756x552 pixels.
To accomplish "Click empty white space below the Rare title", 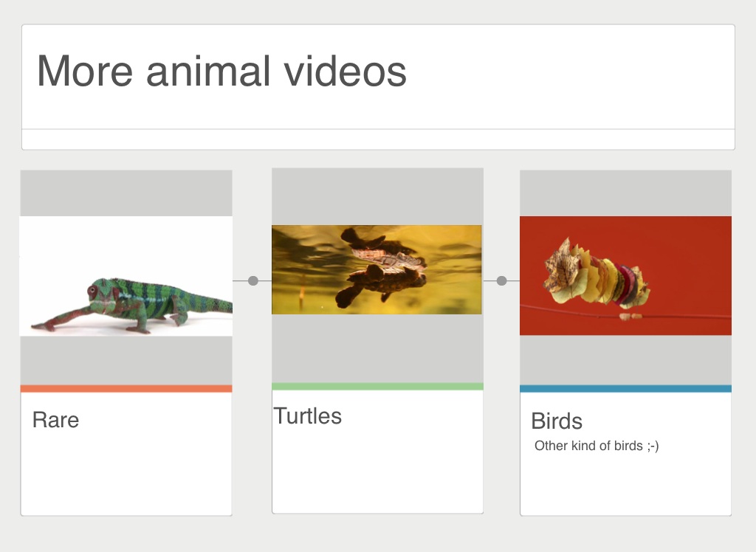I will click(126, 472).
